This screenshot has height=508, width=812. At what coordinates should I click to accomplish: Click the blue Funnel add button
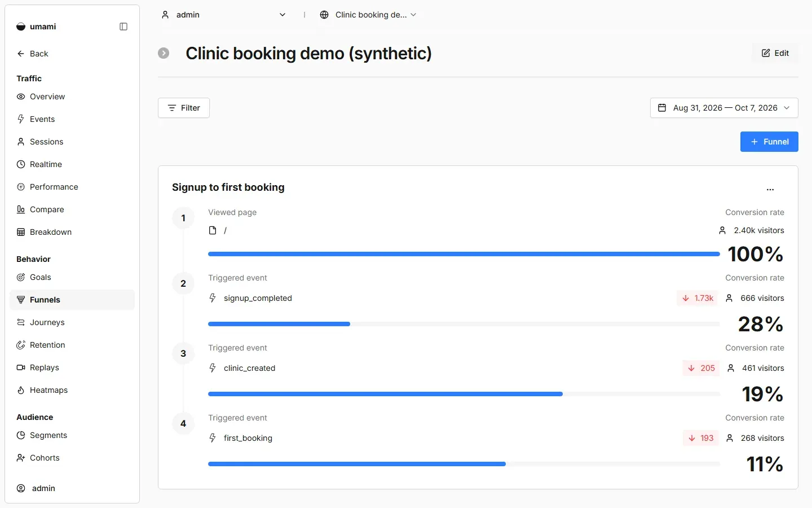[x=769, y=142]
